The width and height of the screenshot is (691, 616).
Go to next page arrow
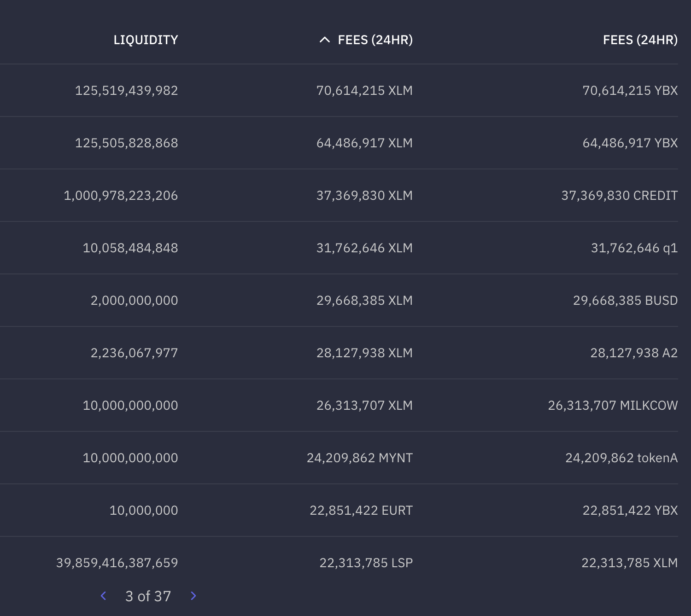click(x=193, y=596)
